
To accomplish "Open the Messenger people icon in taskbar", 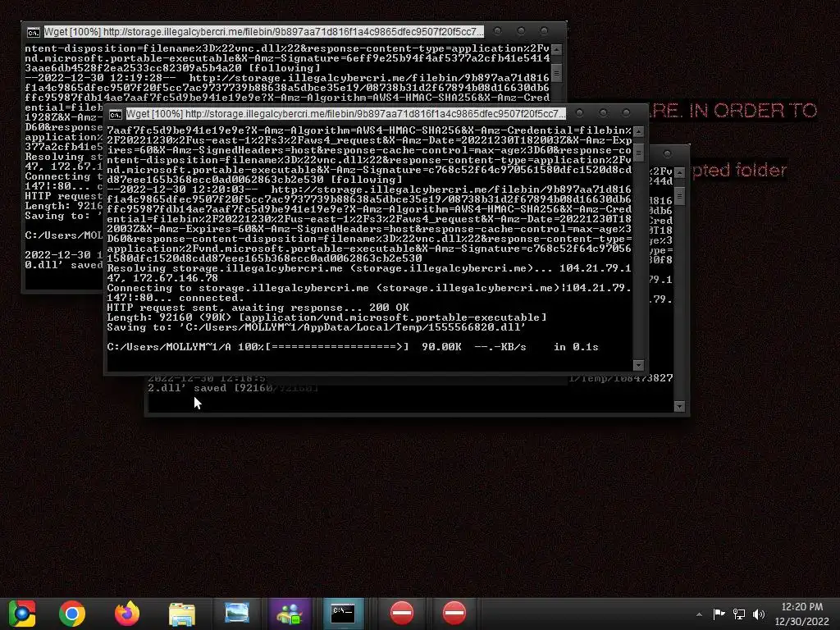I will tap(290, 614).
